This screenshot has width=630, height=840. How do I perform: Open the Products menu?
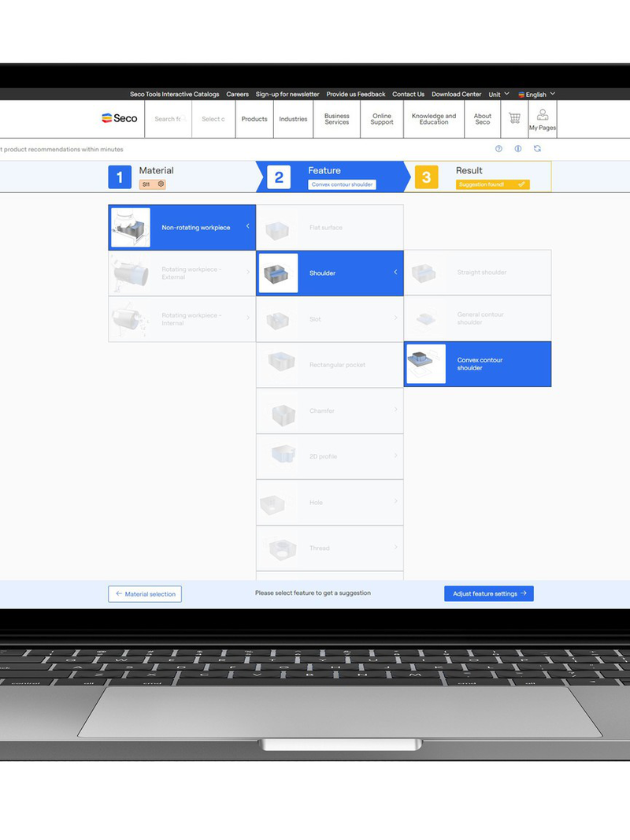click(254, 119)
